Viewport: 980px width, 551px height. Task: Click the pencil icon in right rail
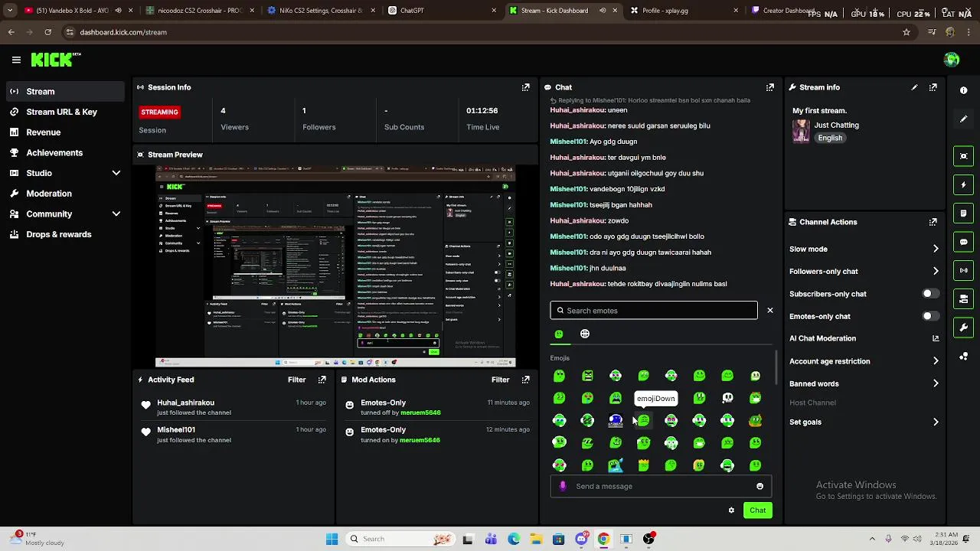(x=964, y=119)
